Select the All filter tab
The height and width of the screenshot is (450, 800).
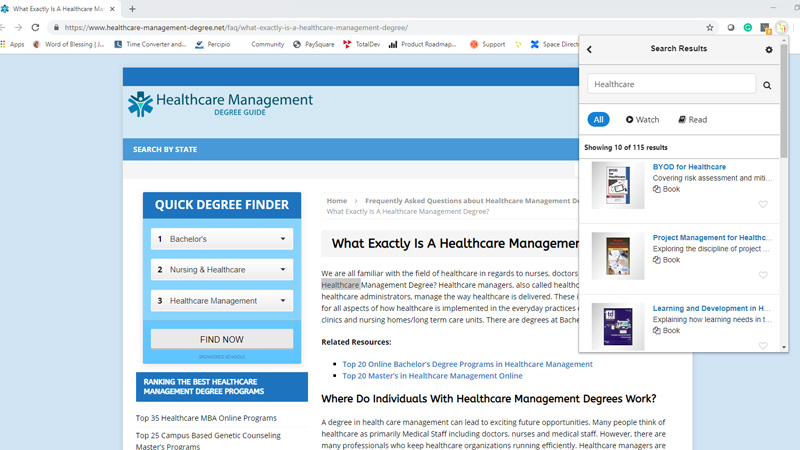tap(598, 119)
